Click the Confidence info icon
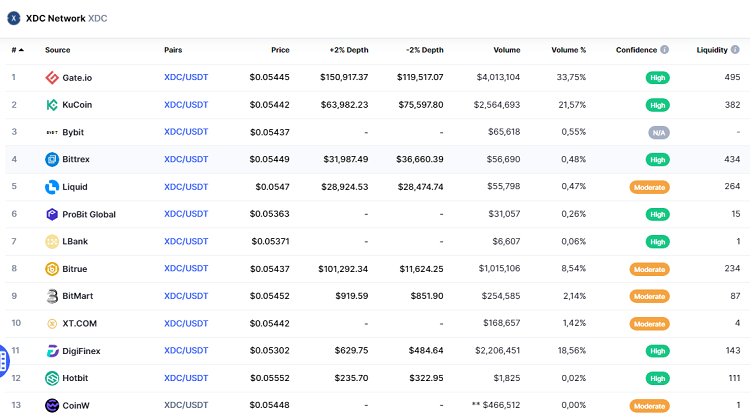 coord(665,50)
